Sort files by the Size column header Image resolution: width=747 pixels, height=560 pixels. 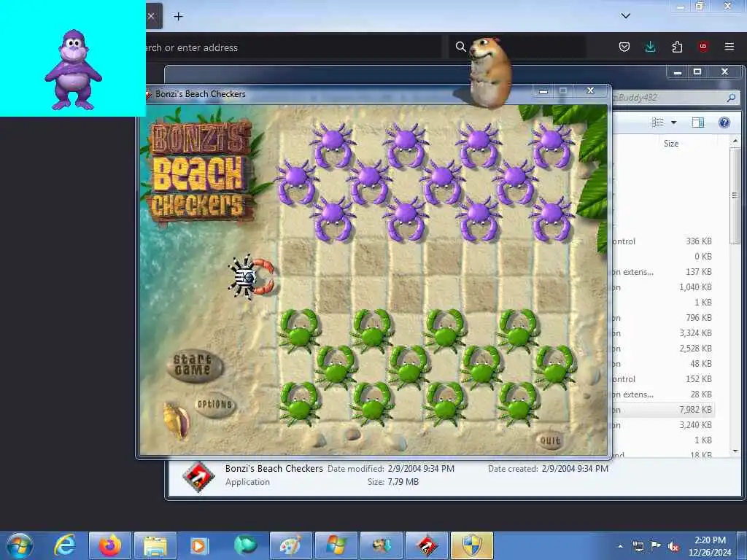point(671,144)
